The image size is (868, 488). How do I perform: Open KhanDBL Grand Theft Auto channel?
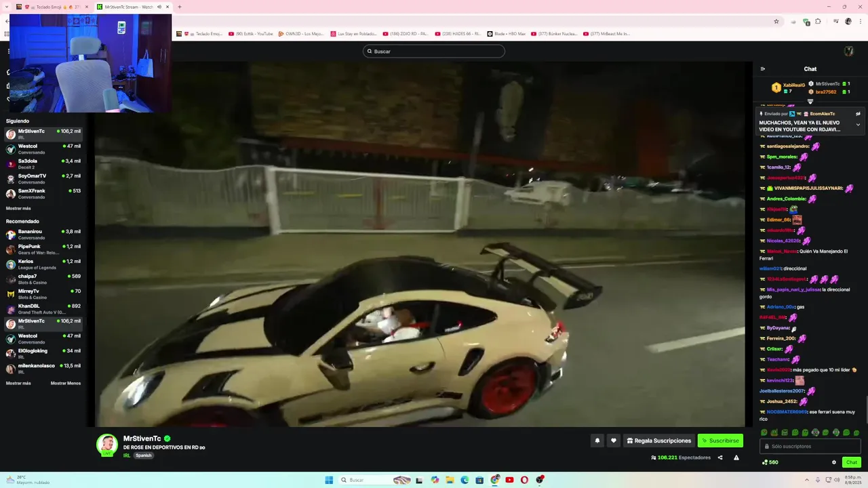[x=43, y=309]
